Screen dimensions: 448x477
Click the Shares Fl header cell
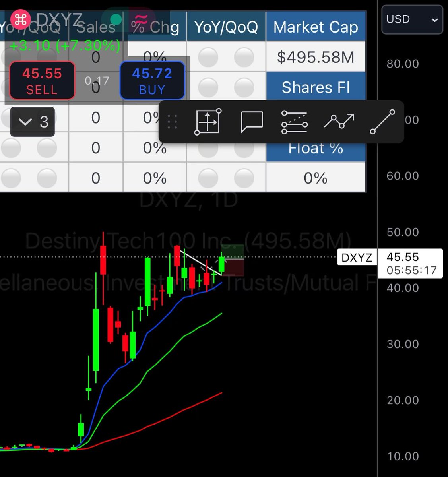(x=316, y=87)
